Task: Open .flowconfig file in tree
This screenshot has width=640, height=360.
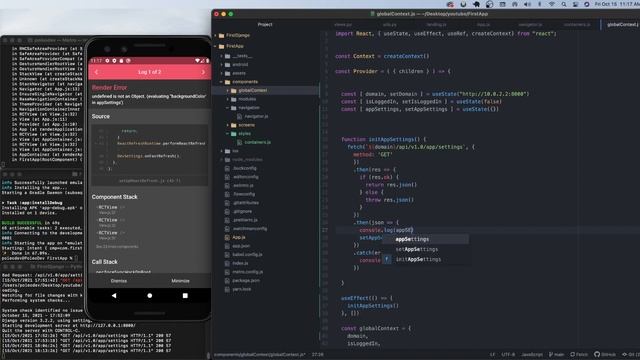Action: coord(244,194)
